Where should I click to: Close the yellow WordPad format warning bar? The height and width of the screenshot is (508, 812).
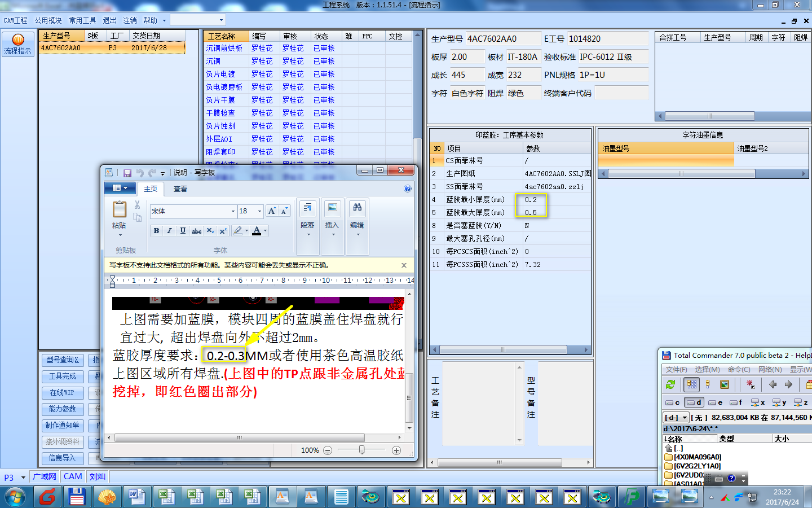click(x=404, y=265)
